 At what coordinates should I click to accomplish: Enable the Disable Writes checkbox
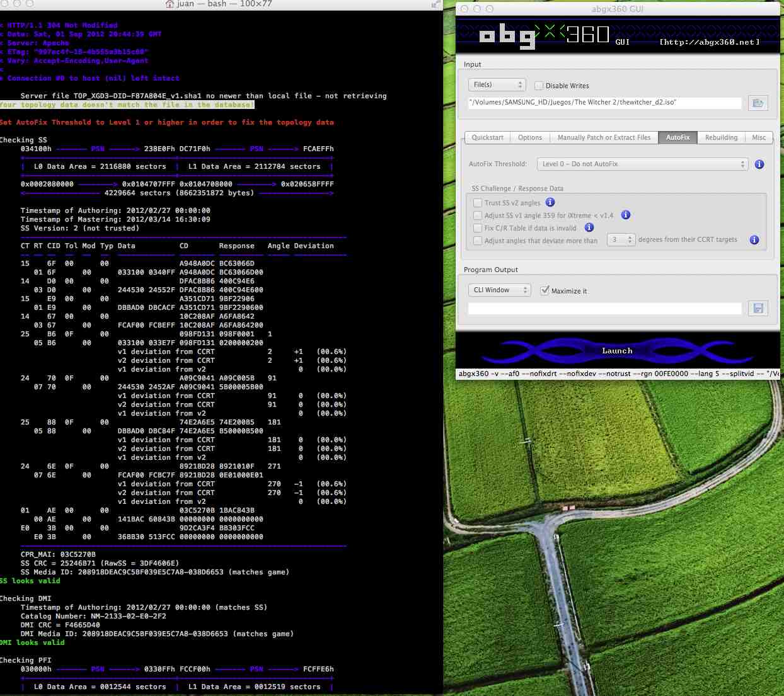point(539,86)
